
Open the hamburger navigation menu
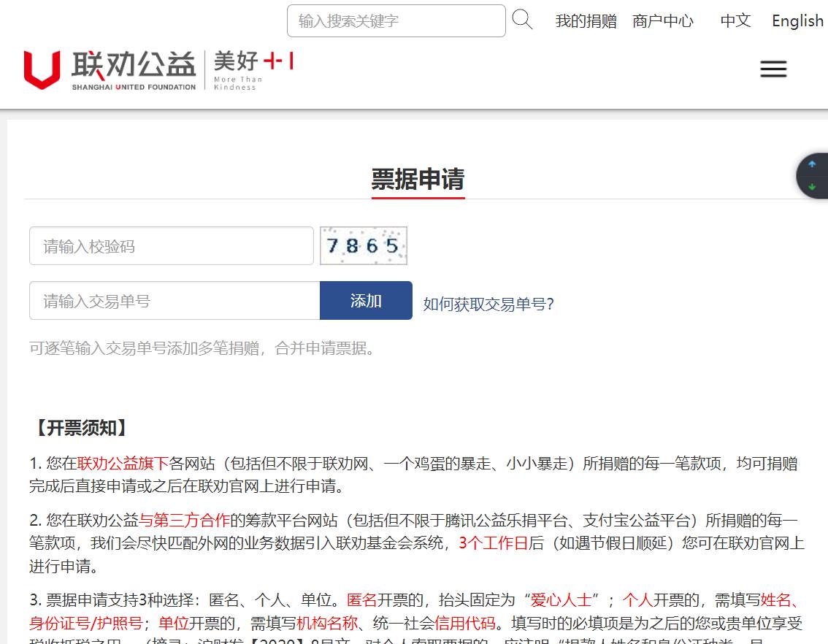pyautogui.click(x=773, y=69)
